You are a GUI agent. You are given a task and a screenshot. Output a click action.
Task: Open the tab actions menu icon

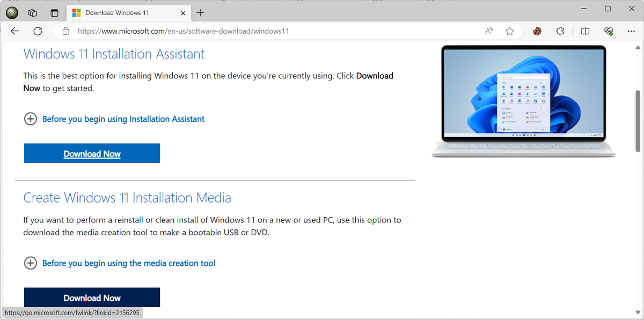pos(54,12)
